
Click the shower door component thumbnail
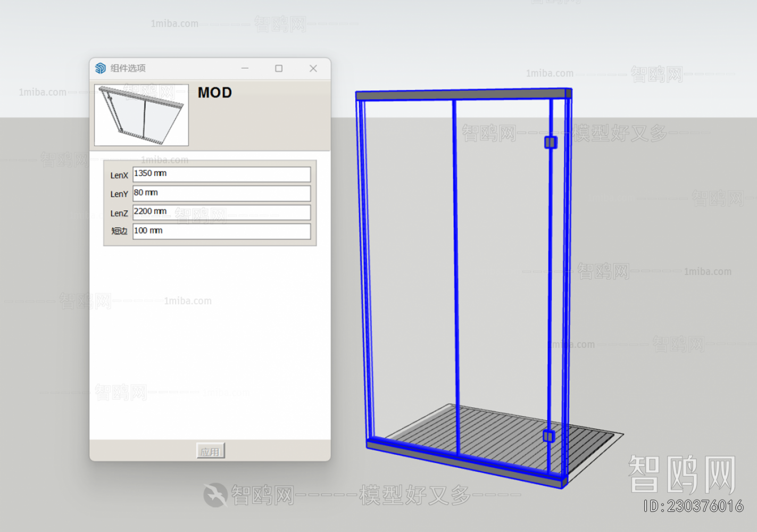tap(142, 115)
